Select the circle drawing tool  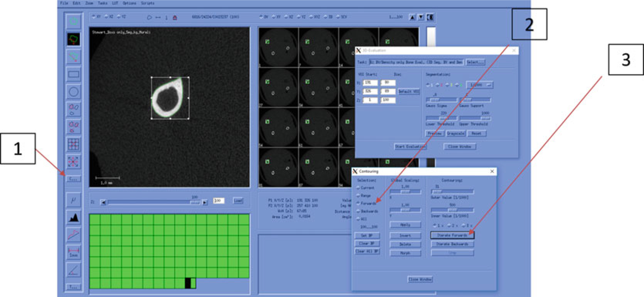73,92
